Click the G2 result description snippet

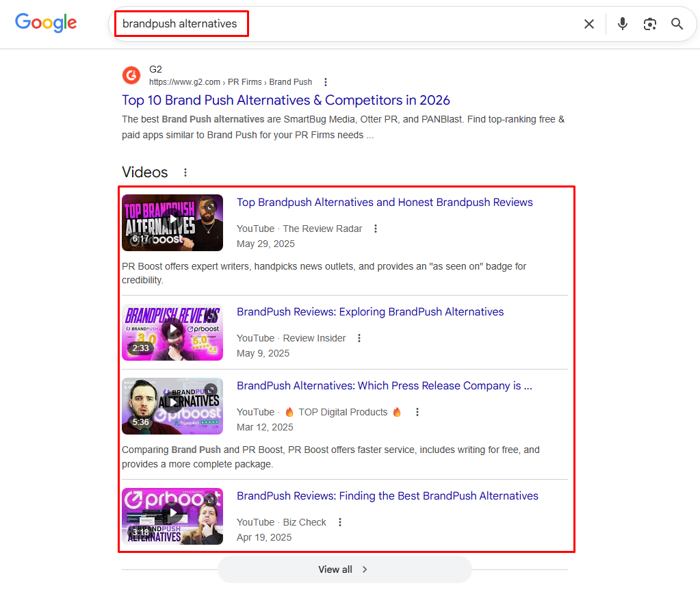click(343, 127)
